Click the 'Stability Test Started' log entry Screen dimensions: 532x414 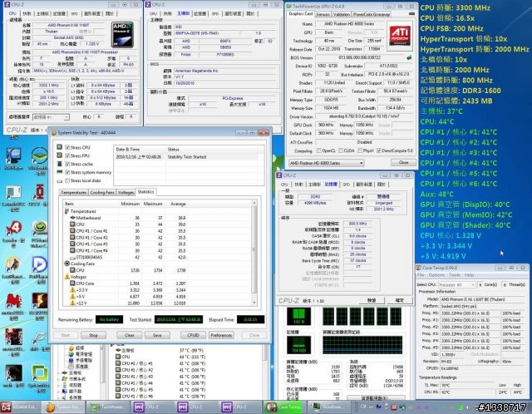(187, 157)
